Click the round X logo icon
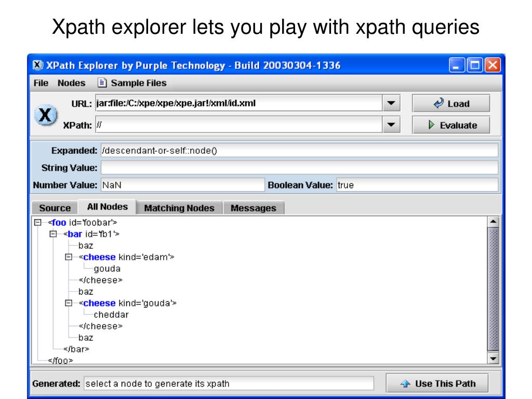The height and width of the screenshot is (399, 532). click(x=45, y=115)
